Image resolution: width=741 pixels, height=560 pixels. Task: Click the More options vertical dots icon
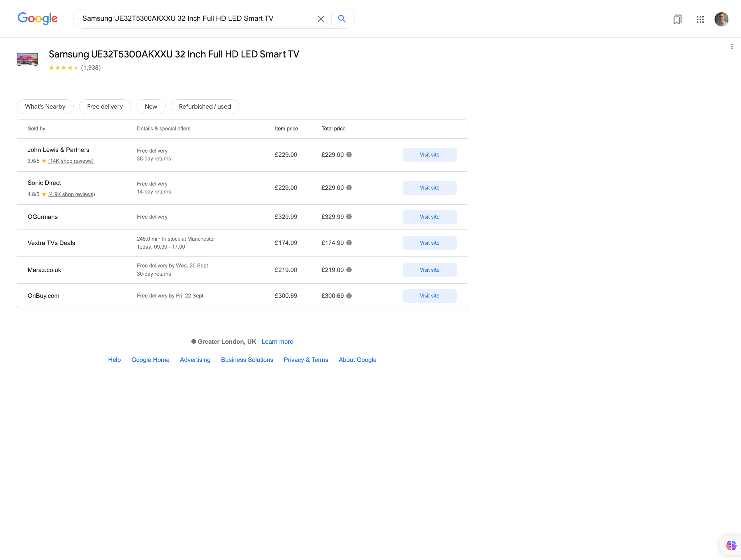pyautogui.click(x=732, y=47)
